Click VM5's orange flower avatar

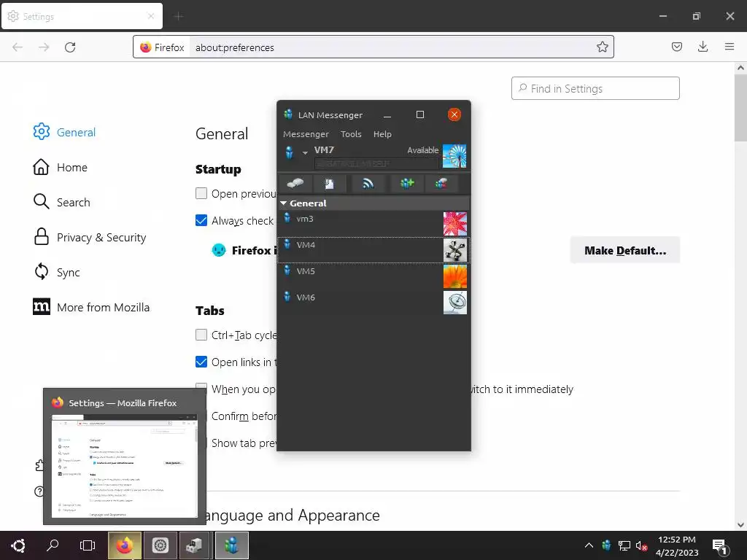click(455, 276)
